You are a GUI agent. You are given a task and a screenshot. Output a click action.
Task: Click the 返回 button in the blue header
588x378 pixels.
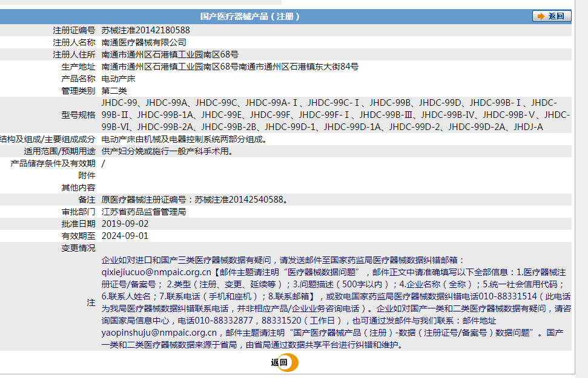pos(552,16)
